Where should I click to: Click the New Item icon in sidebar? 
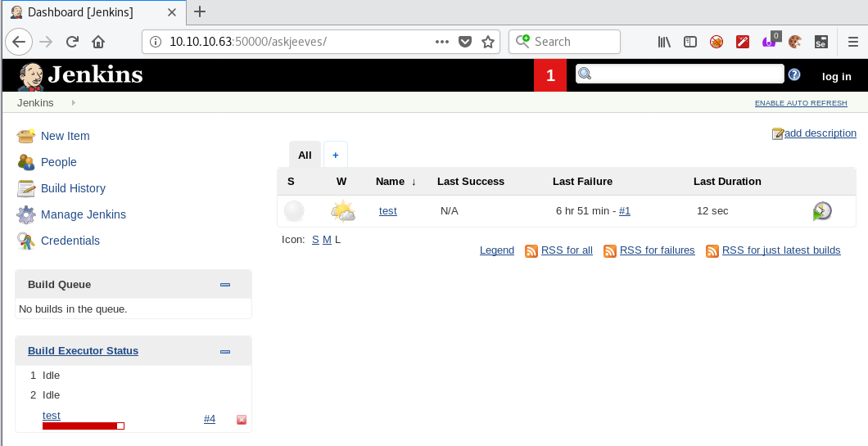click(x=26, y=136)
